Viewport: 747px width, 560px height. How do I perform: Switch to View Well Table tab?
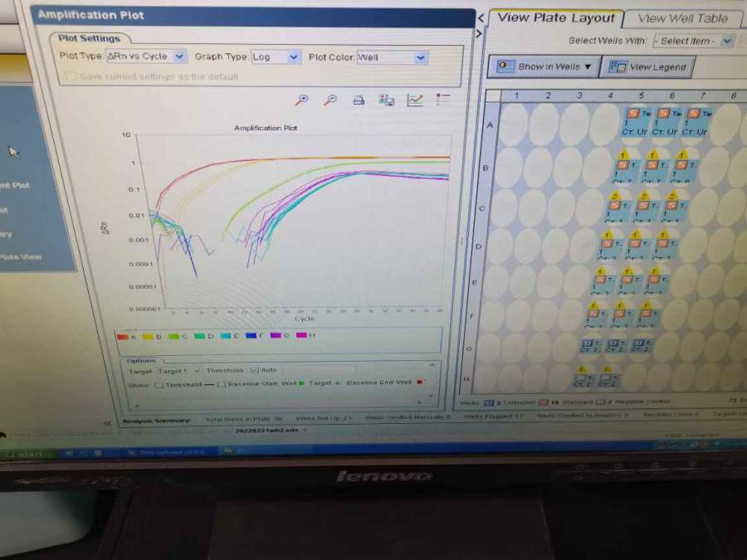[681, 18]
